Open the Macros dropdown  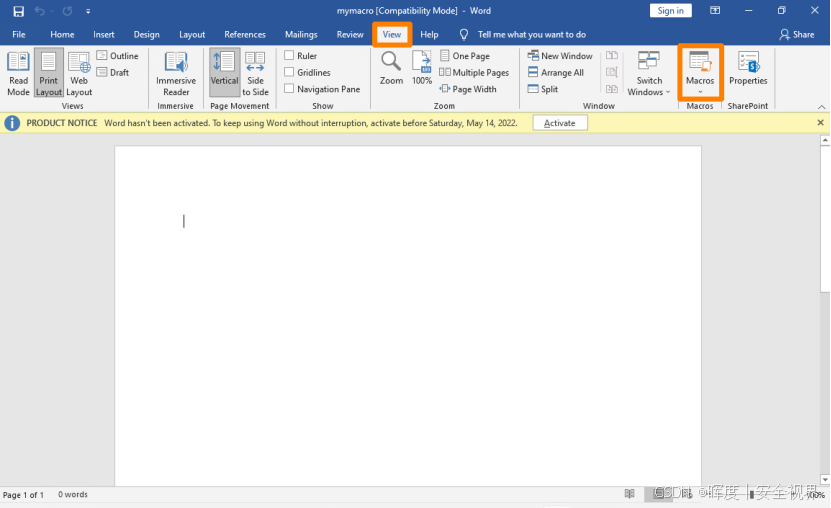[700, 73]
